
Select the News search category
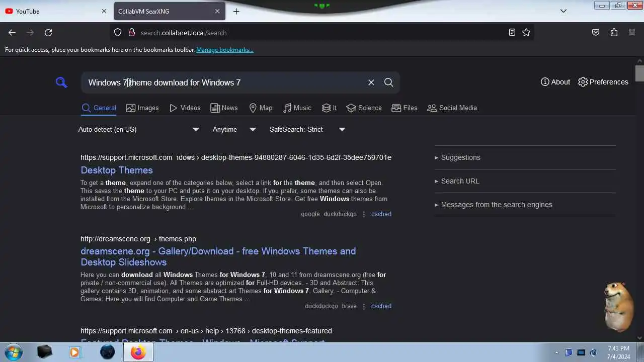[224, 108]
